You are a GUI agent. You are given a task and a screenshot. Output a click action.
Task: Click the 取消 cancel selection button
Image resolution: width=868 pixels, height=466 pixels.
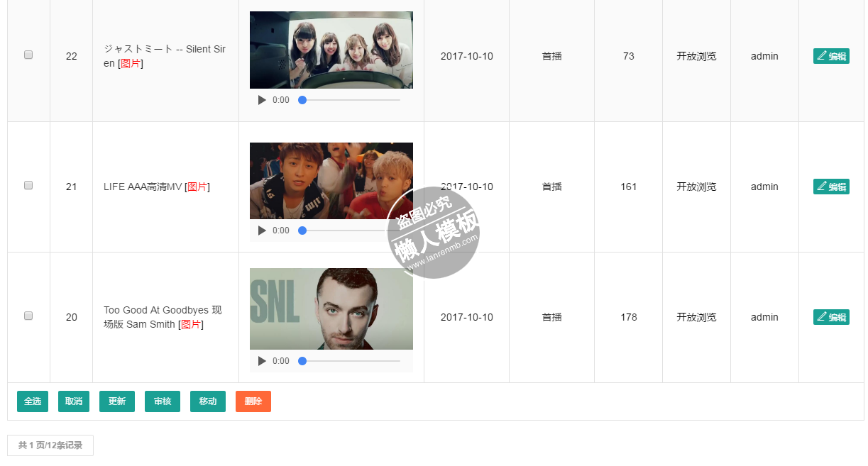(x=74, y=401)
